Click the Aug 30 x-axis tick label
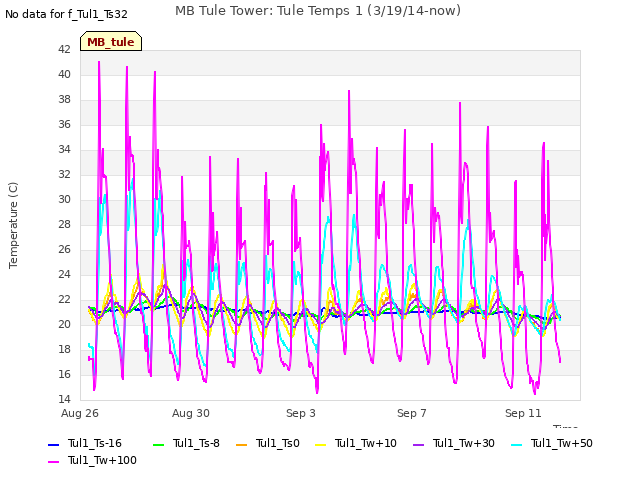Viewport: 640px width, 480px height. [x=191, y=413]
